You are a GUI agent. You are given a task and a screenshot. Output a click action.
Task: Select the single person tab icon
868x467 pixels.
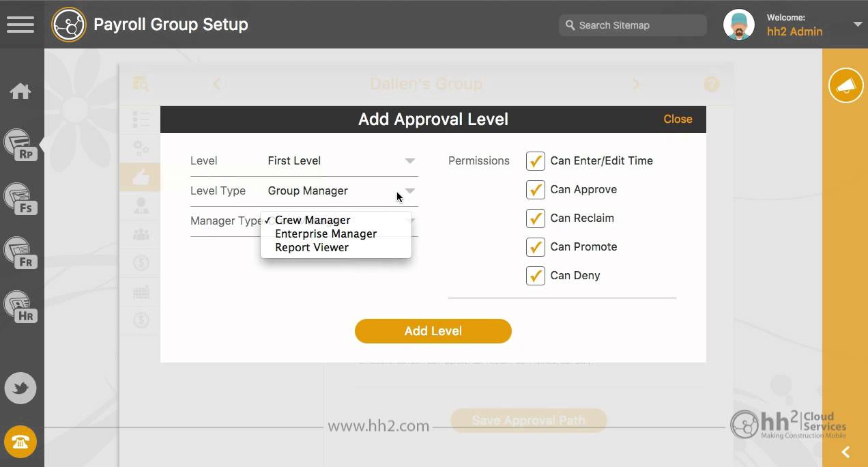tap(141, 206)
